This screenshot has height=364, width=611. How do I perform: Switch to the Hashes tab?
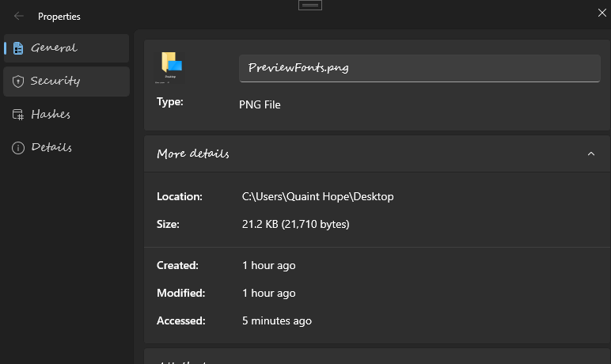[x=51, y=115]
